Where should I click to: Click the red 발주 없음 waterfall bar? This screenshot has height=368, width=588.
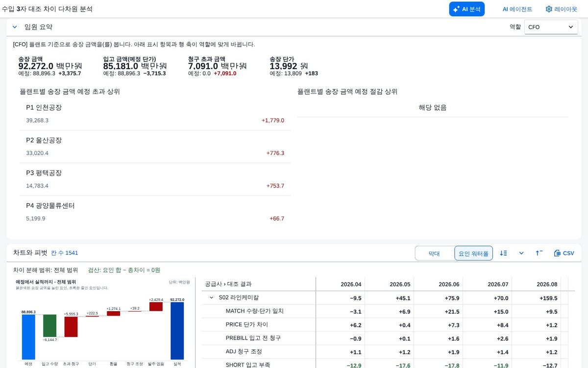coord(156,307)
